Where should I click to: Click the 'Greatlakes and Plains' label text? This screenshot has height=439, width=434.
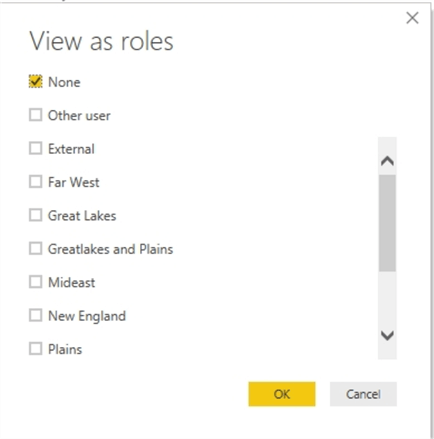(x=110, y=249)
